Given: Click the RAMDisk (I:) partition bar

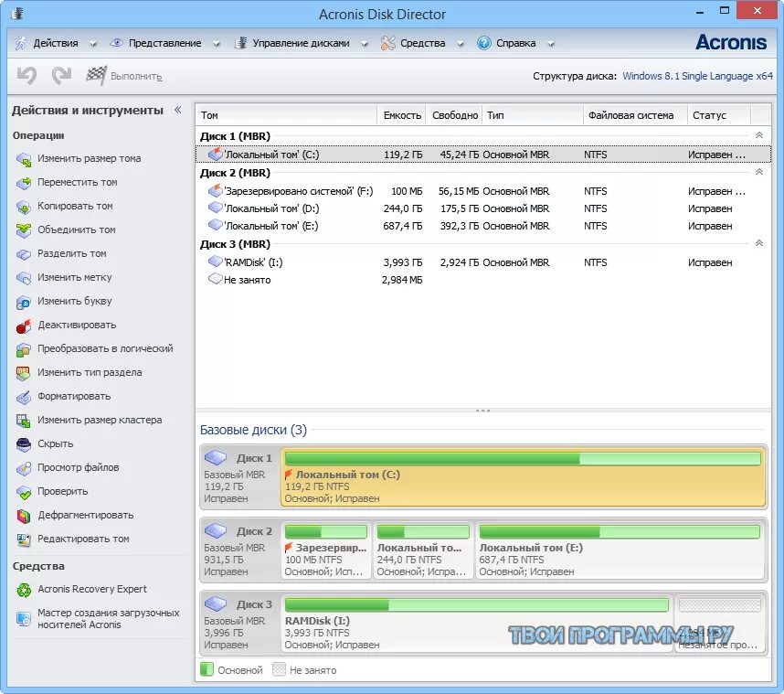Looking at the screenshot, I should click(x=476, y=603).
